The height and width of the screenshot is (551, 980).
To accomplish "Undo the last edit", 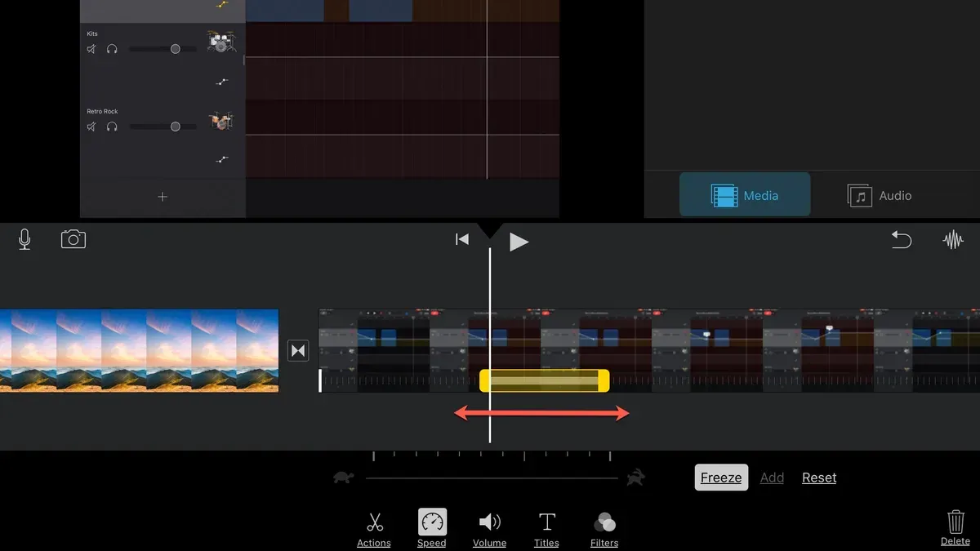I will [x=901, y=239].
